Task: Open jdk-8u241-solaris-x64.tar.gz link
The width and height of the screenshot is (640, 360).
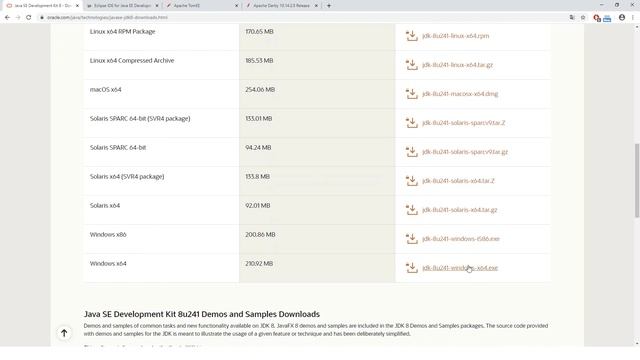Action: click(460, 210)
